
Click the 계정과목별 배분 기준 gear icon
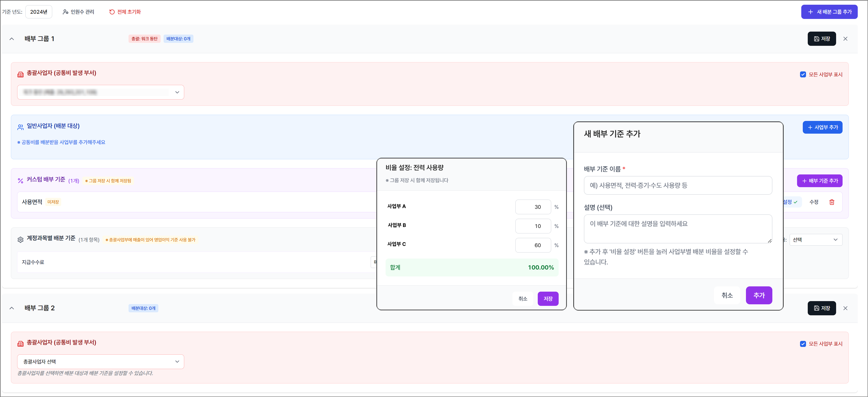point(20,240)
